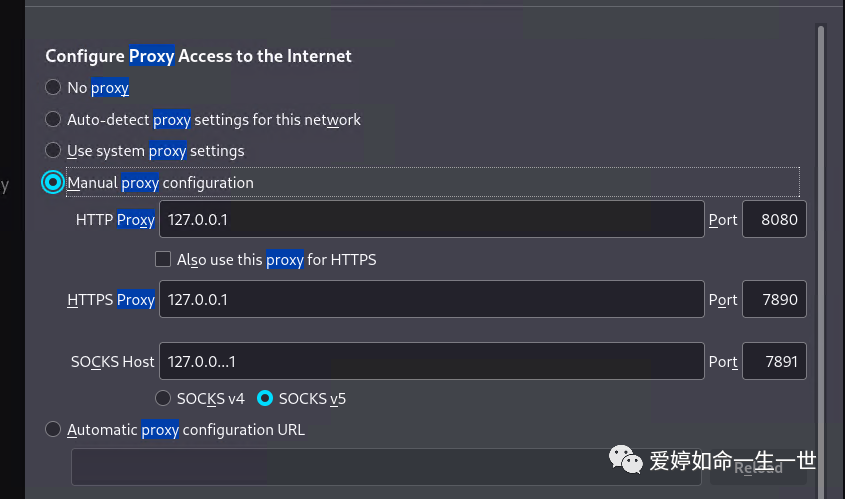This screenshot has height=499, width=845.
Task: Select SOCKS v5 radio button
Action: coord(265,398)
